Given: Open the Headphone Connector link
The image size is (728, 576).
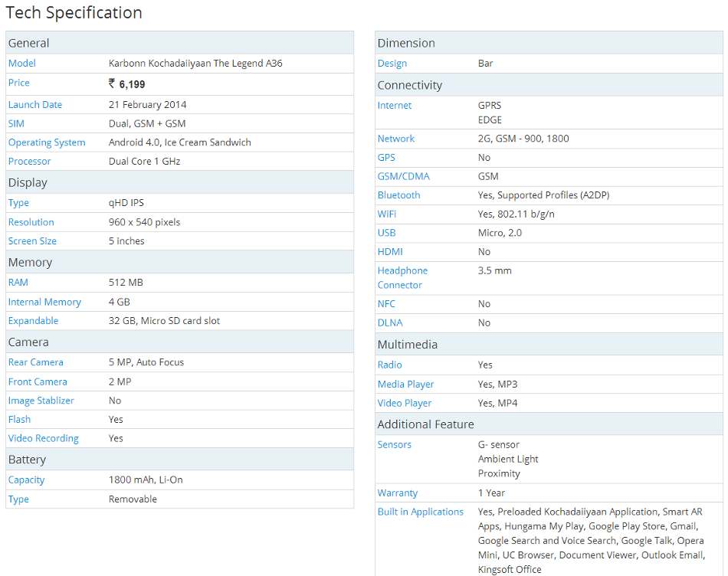Looking at the screenshot, I should pos(402,277).
